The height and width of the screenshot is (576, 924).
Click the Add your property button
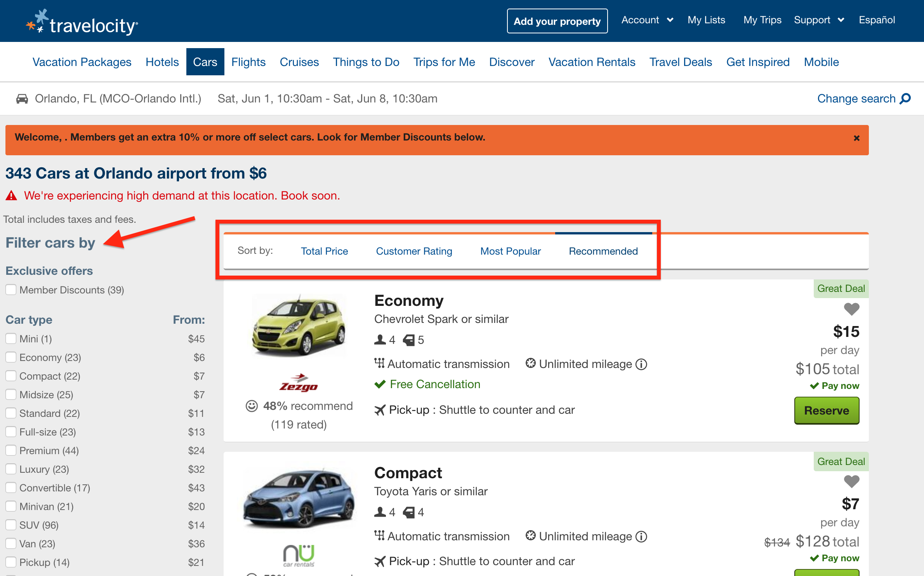pos(557,21)
